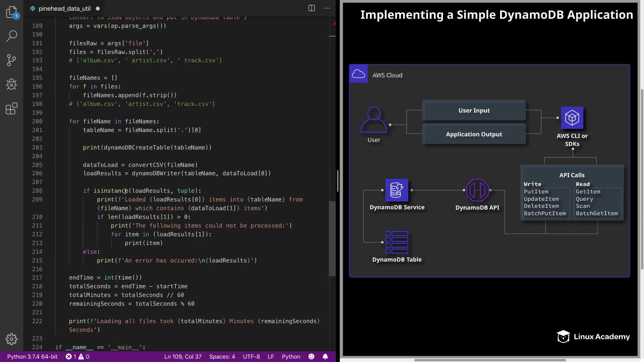This screenshot has height=362, width=644.
Task: Click the feedback smiley icon
Action: click(311, 357)
